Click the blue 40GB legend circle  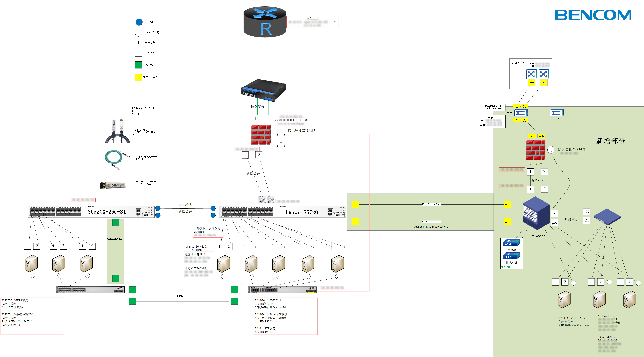point(139,22)
